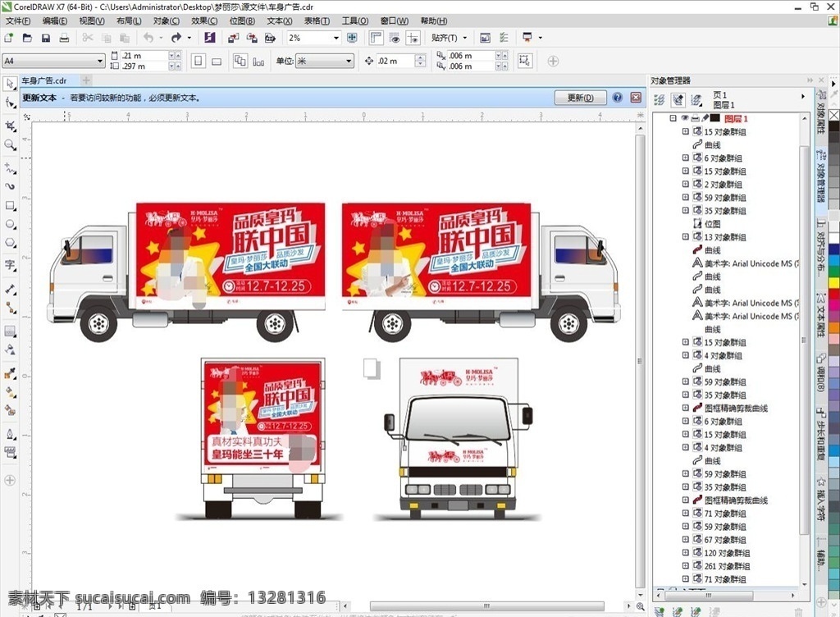
Task: Select the Parallel Dimension tool
Action: click(x=10, y=289)
